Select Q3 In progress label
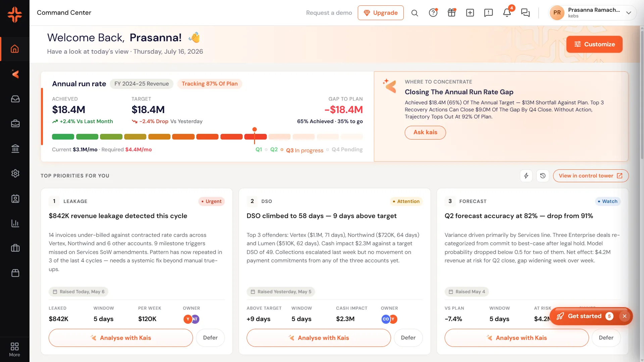 (x=305, y=150)
